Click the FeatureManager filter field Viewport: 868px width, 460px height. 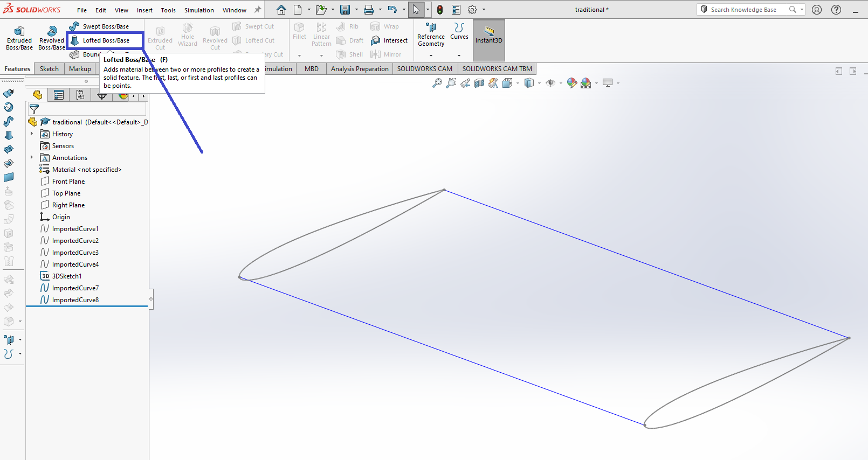coord(87,109)
